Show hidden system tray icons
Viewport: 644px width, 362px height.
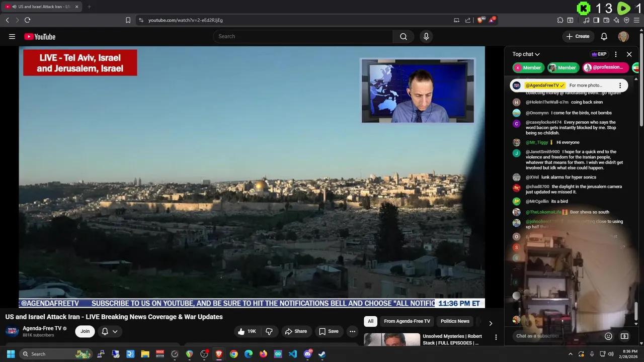571,354
